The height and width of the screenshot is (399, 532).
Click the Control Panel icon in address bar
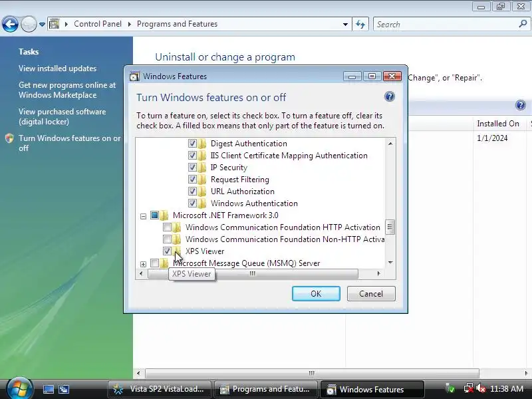54,24
